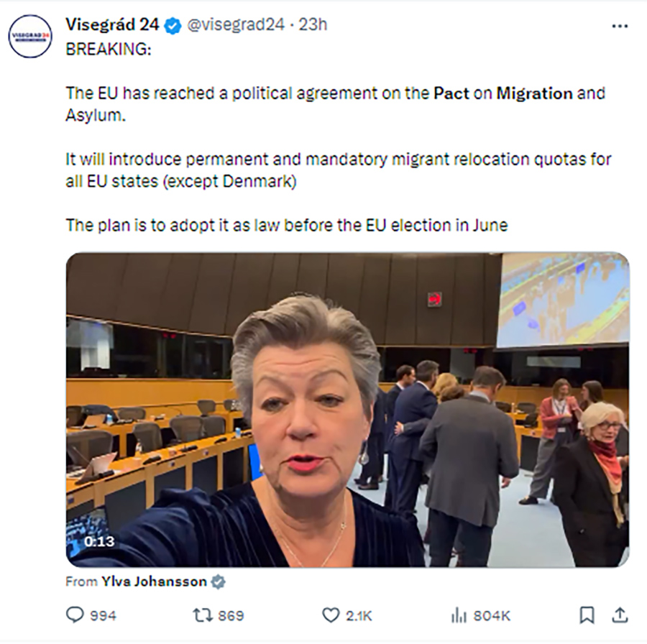
Task: Click the 869 reposts count
Action: 230,616
